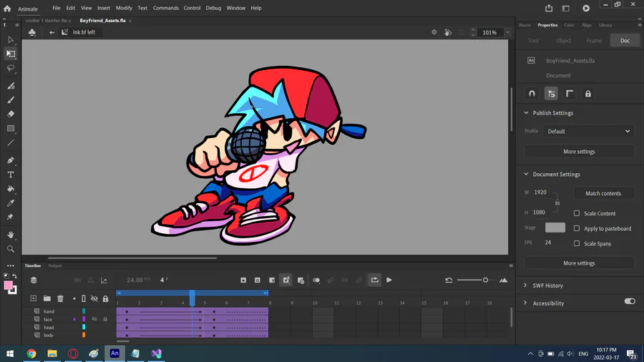Screen dimensions: 644x362
Task: Click the Match contents button
Action: pyautogui.click(x=603, y=193)
